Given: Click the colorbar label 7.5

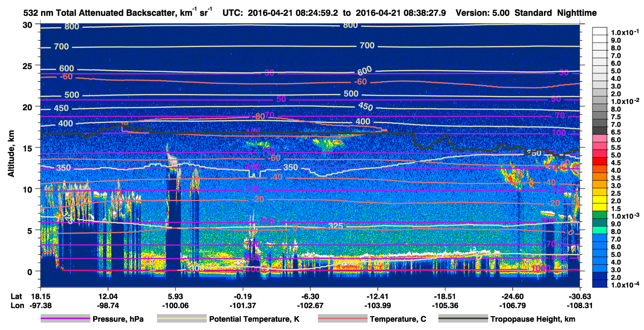Looking at the screenshot, I should [617, 116].
